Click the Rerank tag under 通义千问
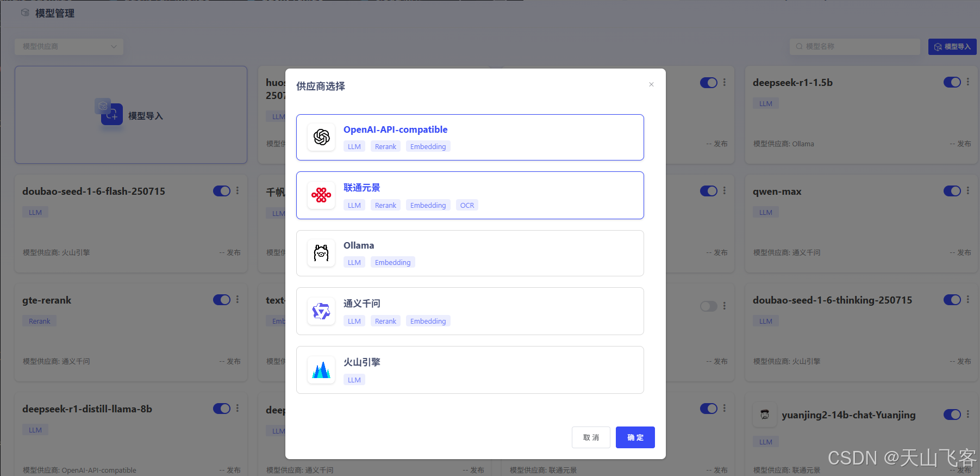Image resolution: width=980 pixels, height=476 pixels. coord(385,321)
